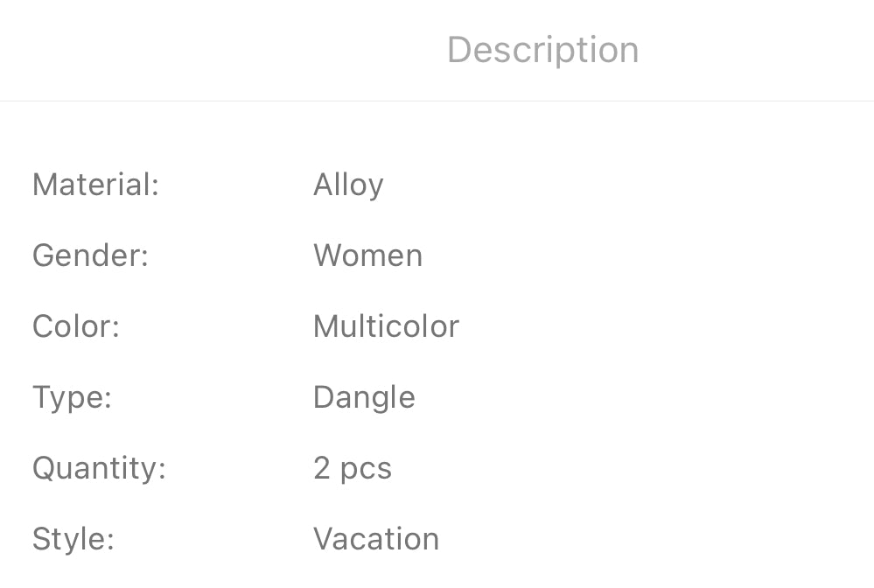Click the Quantity label
874x588 pixels.
(x=99, y=468)
